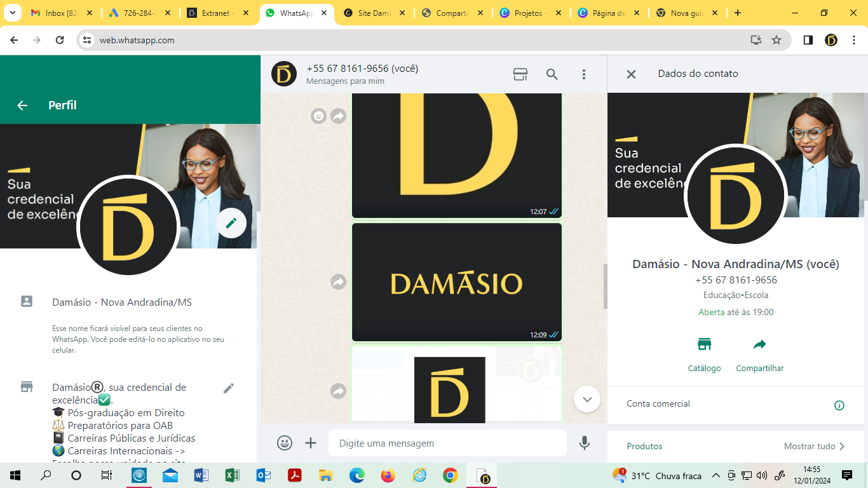Attach a file with the plus icon
The width and height of the screenshot is (868, 488).
pyautogui.click(x=311, y=443)
